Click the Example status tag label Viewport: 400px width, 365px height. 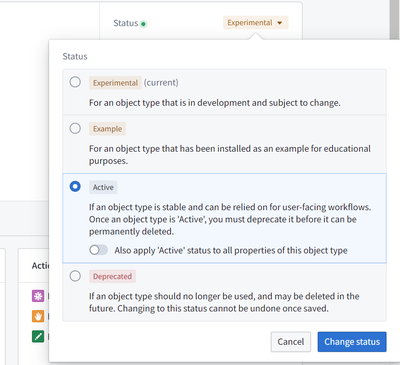click(x=107, y=129)
